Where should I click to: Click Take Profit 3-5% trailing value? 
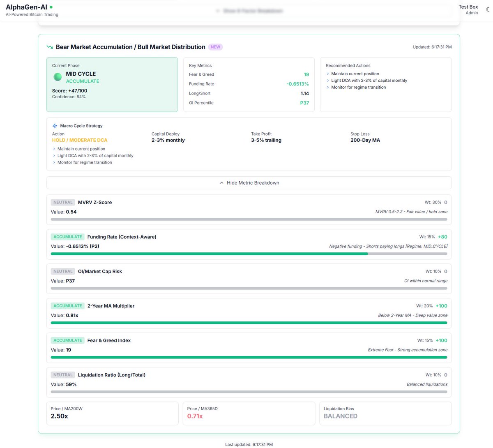coord(266,140)
